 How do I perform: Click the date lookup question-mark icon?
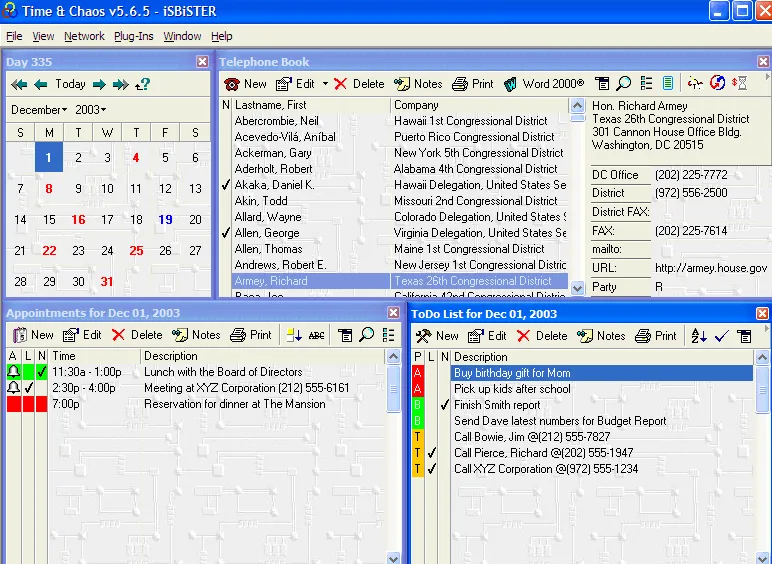142,84
